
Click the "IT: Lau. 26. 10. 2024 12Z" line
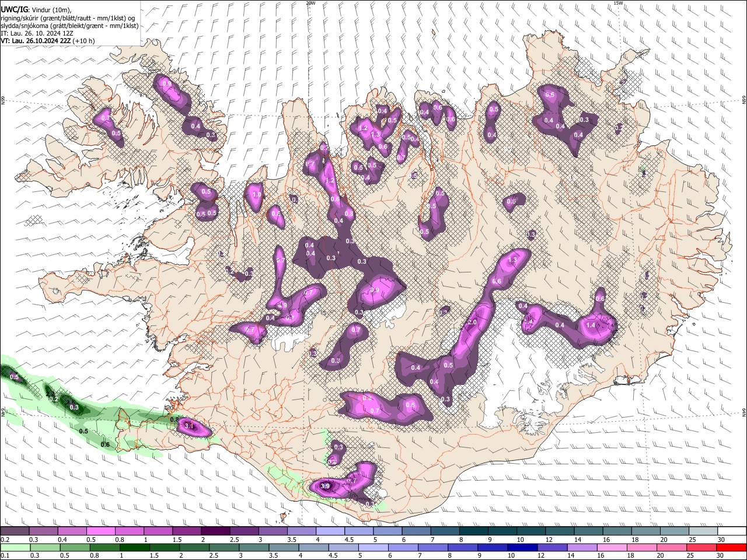pos(37,33)
